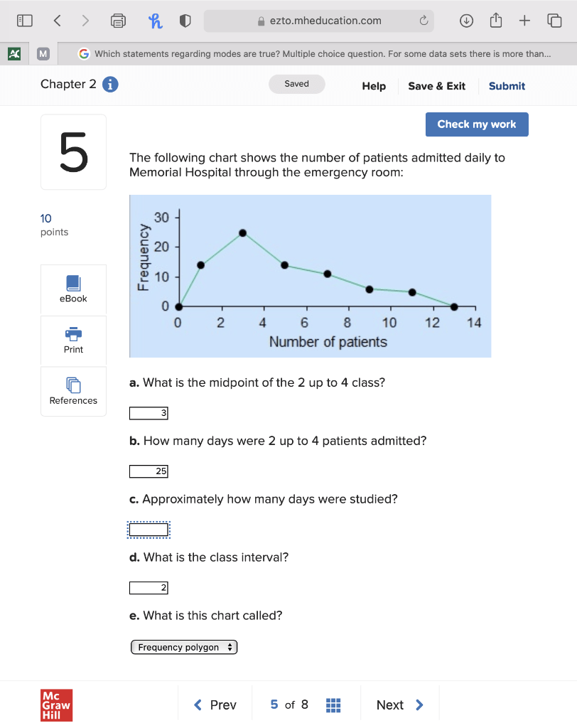
Task: Toggle the Safari sidebar icon
Action: (25, 21)
